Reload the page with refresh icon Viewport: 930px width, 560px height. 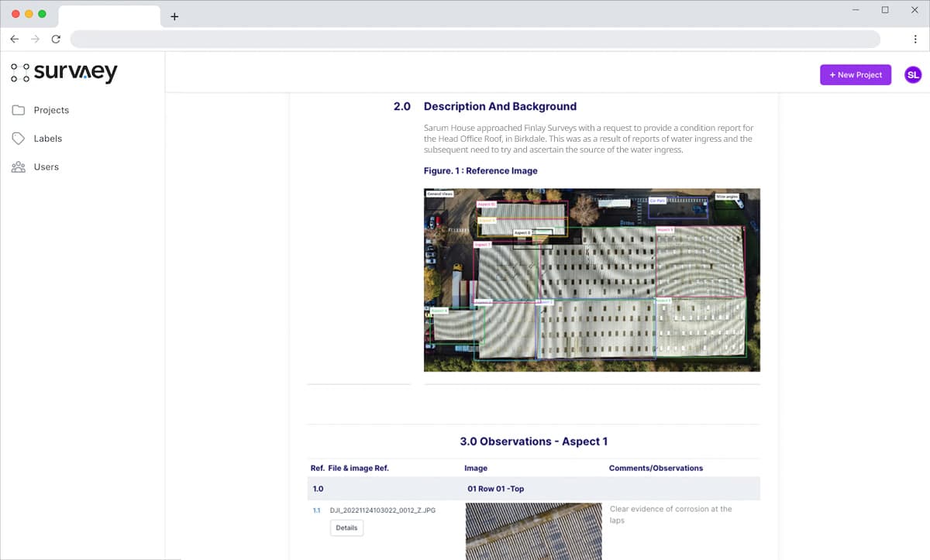(56, 39)
